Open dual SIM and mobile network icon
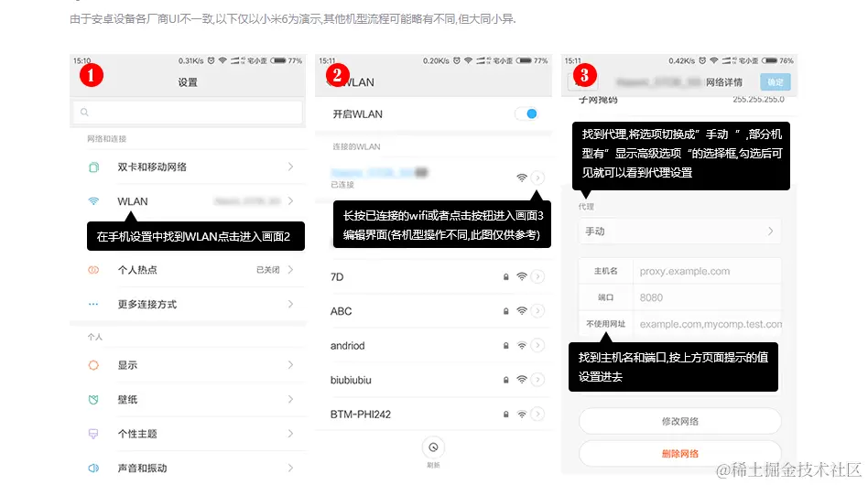Screen dimensions: 868x485 pos(93,167)
